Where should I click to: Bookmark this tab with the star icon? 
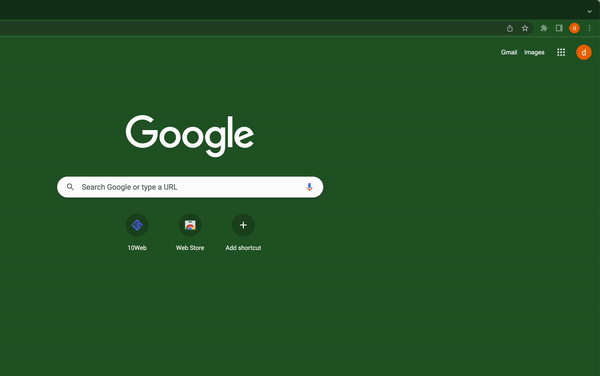point(525,28)
